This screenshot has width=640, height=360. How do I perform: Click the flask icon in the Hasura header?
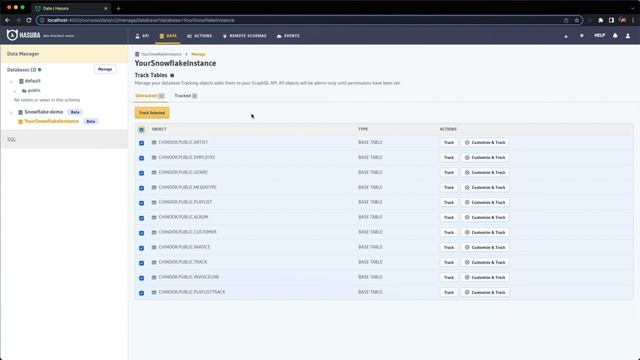[566, 36]
